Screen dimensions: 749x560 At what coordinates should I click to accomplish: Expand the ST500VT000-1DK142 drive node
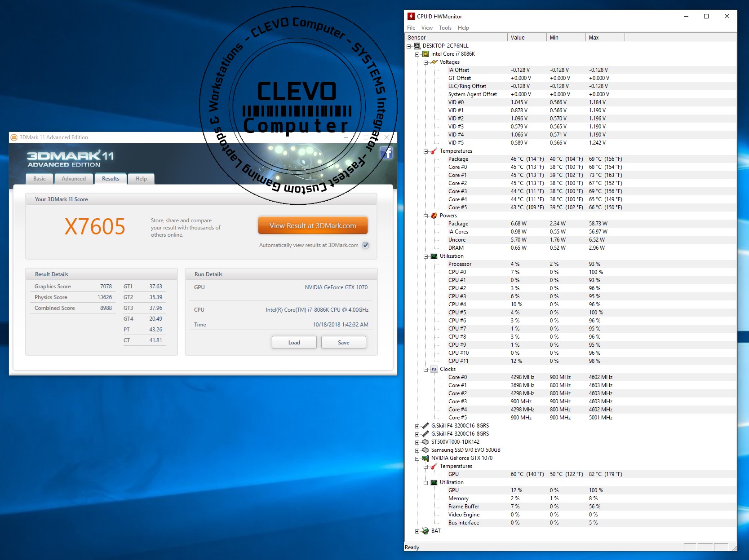point(417,442)
